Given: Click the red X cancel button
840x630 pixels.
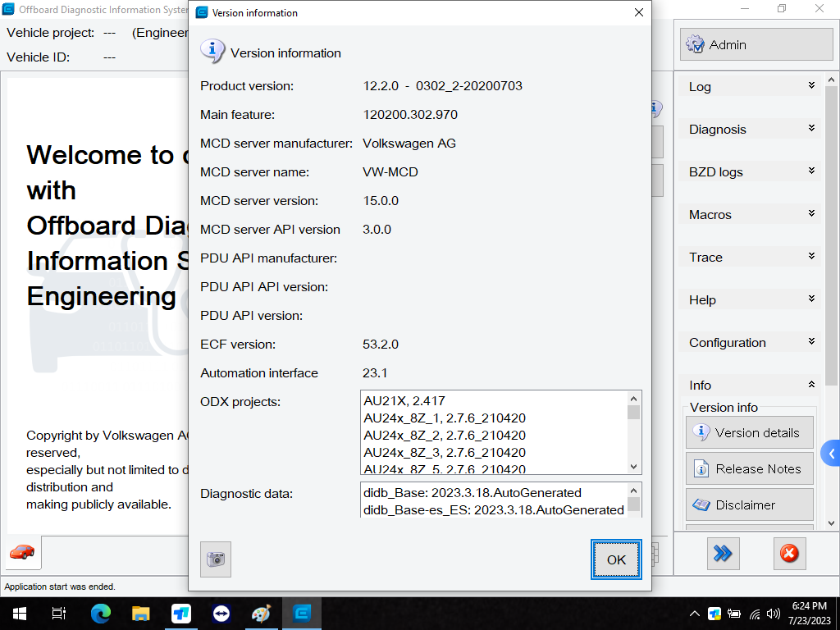Looking at the screenshot, I should tap(789, 555).
